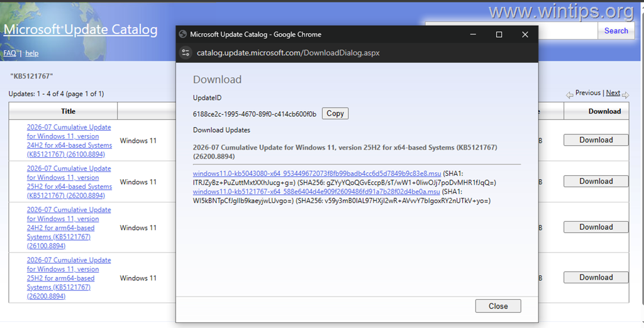
Task: Close the Download dialog with the Close button
Action: click(x=498, y=306)
